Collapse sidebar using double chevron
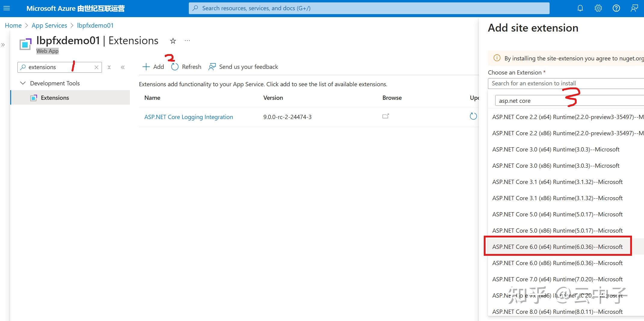This screenshot has height=321, width=644. tap(123, 67)
